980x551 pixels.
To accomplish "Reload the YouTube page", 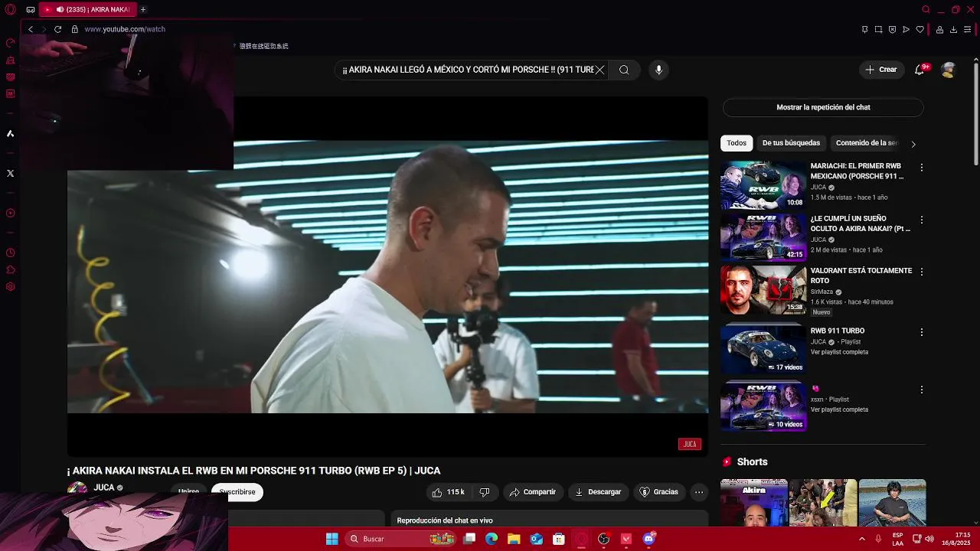I will (x=57, y=29).
